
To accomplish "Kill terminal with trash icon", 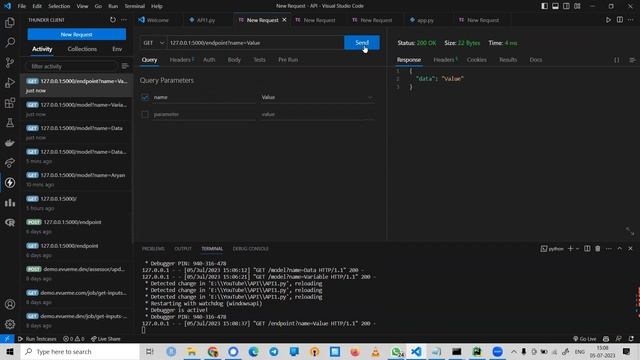I will coord(598,249).
